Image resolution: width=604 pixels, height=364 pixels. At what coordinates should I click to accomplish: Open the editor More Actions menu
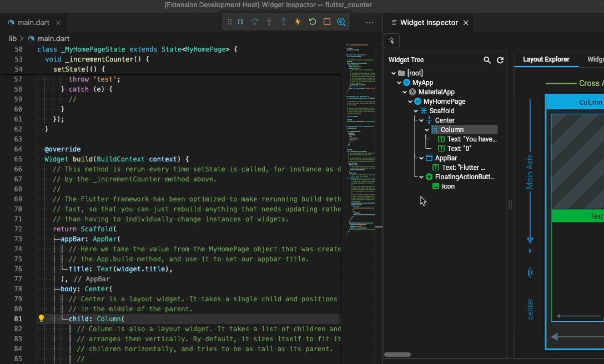pos(370,22)
